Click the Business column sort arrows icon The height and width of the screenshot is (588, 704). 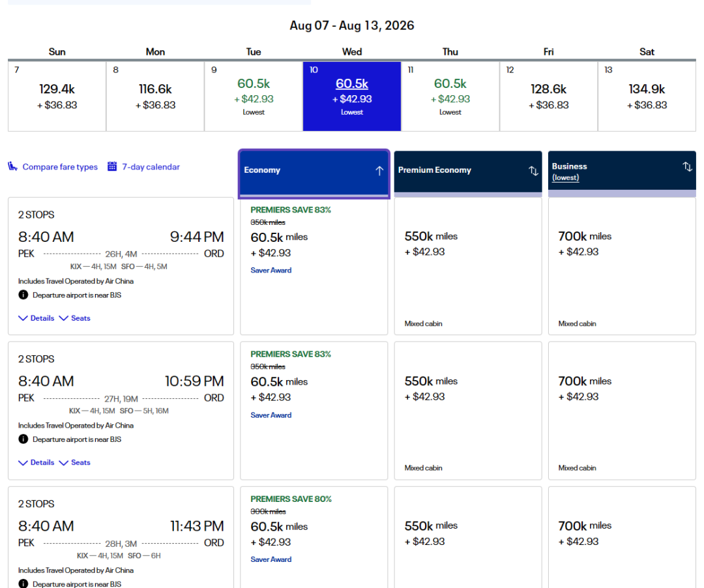coord(687,167)
